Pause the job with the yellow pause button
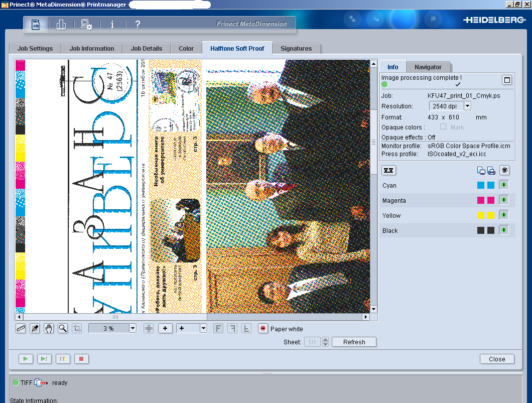 point(62,358)
